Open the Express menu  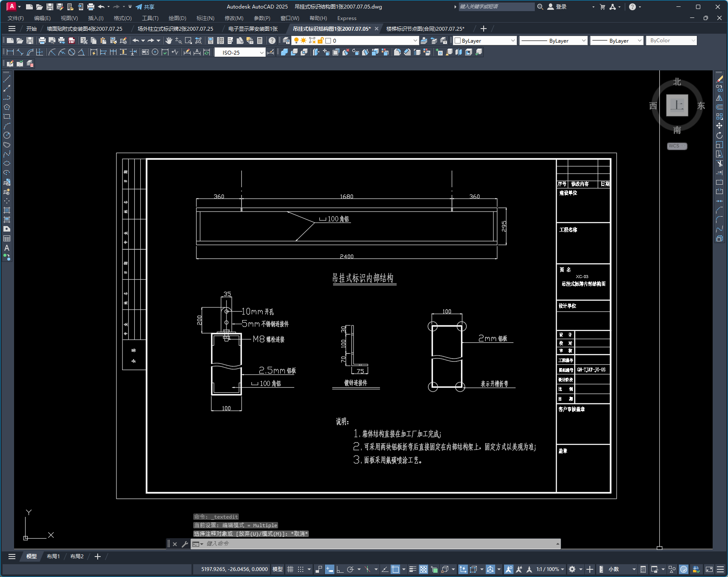(347, 18)
